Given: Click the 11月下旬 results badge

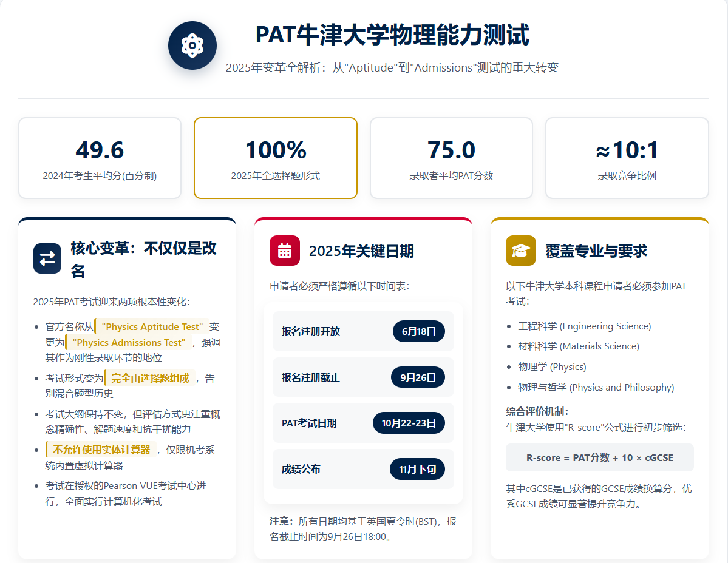Looking at the screenshot, I should tap(417, 469).
